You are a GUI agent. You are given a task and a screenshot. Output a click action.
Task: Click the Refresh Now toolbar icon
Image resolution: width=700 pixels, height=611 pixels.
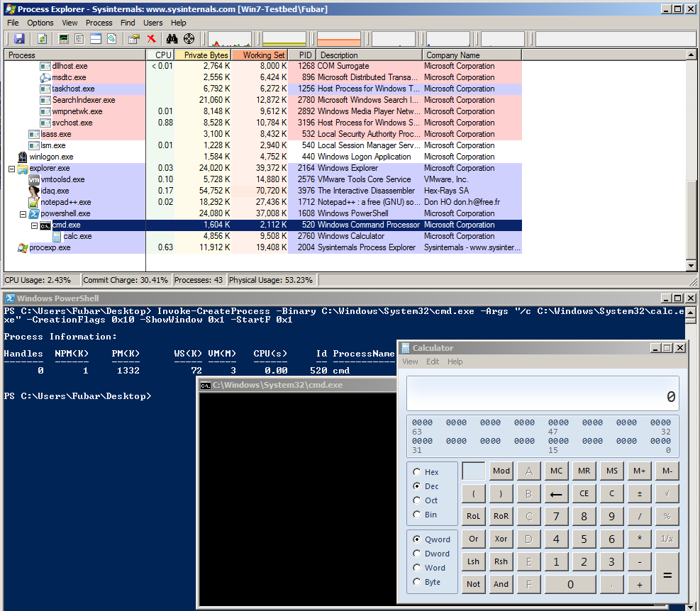[x=43, y=39]
